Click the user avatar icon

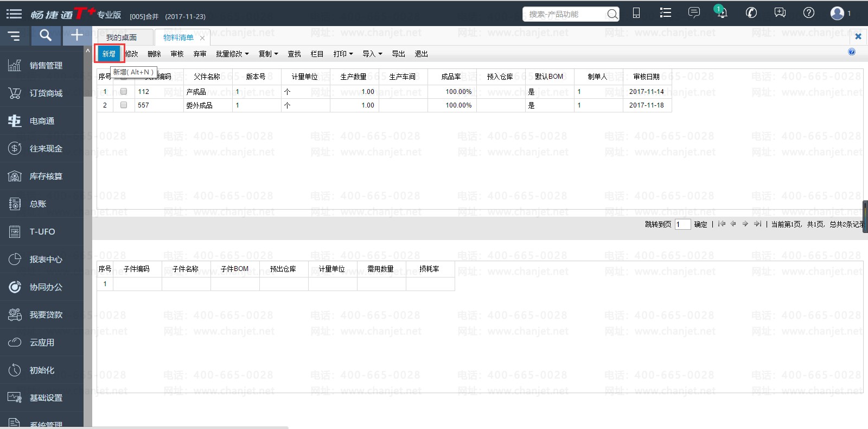837,13
